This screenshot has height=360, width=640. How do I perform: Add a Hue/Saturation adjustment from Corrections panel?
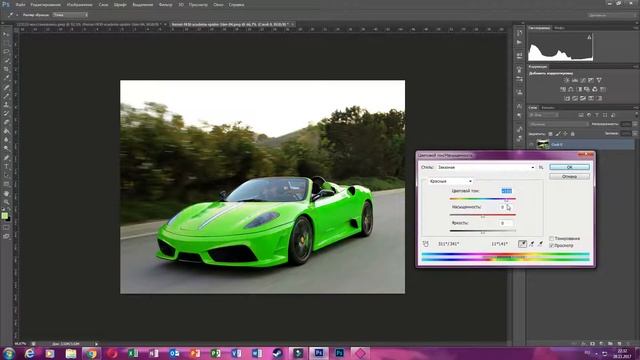click(562, 89)
